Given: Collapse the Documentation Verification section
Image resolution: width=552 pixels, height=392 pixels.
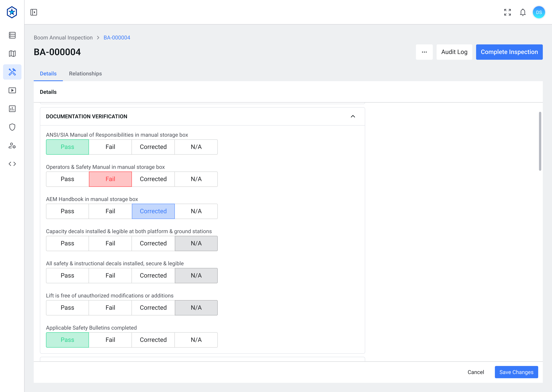Looking at the screenshot, I should point(353,116).
